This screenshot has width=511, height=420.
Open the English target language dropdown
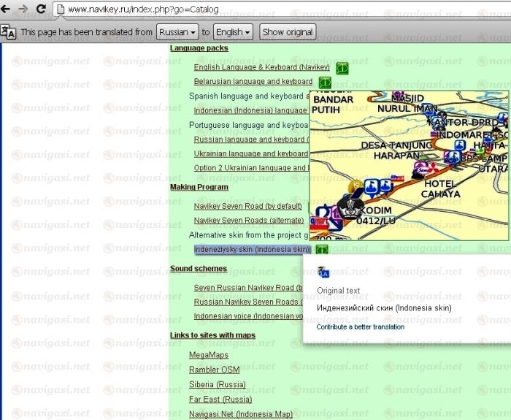tap(233, 32)
